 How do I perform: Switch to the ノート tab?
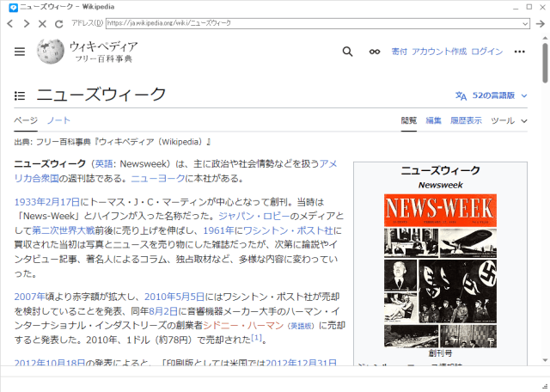pyautogui.click(x=58, y=120)
